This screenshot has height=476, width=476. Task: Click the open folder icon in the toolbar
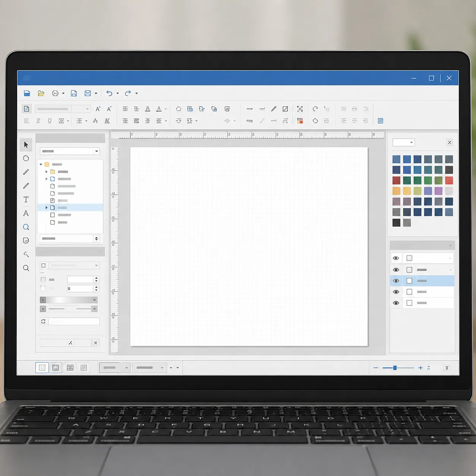(41, 93)
